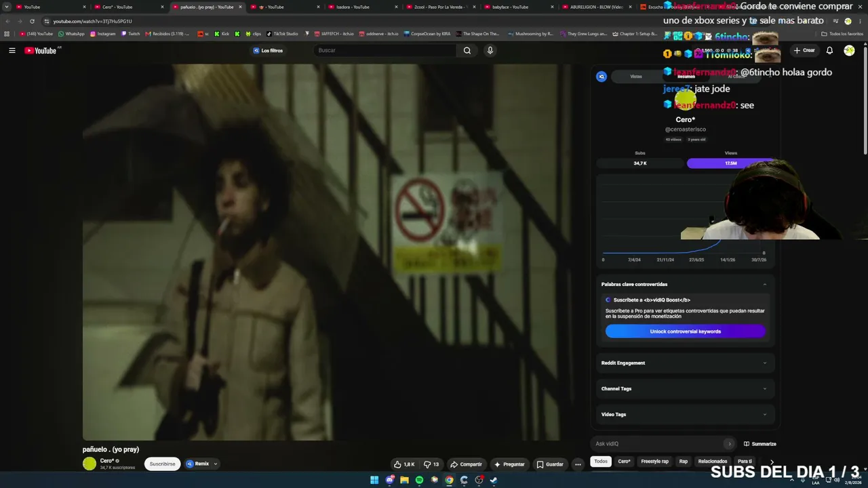The image size is (868, 488).
Task: Open more actions ellipsis under video
Action: 578,464
